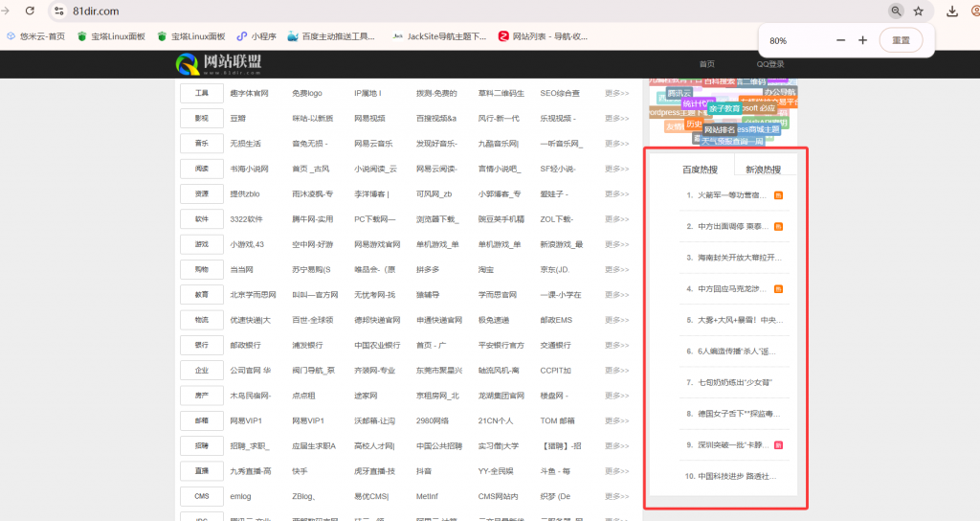Expand 更多>> in the 音乐 row
Screen dimensions: 980x521
pos(616,144)
